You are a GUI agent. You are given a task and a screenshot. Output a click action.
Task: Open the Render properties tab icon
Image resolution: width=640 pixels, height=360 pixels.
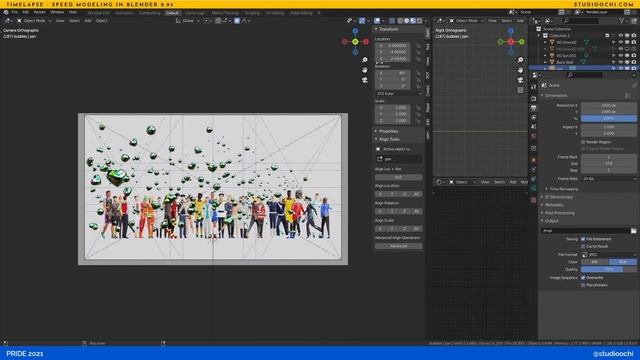(x=533, y=98)
